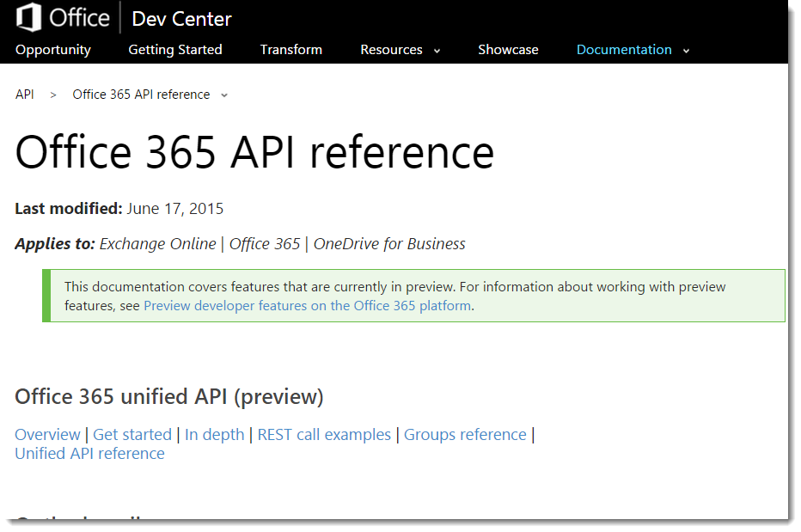Image resolution: width=801 pixels, height=532 pixels.
Task: Click Office 365 API reference breadcrumb
Action: pos(141,95)
